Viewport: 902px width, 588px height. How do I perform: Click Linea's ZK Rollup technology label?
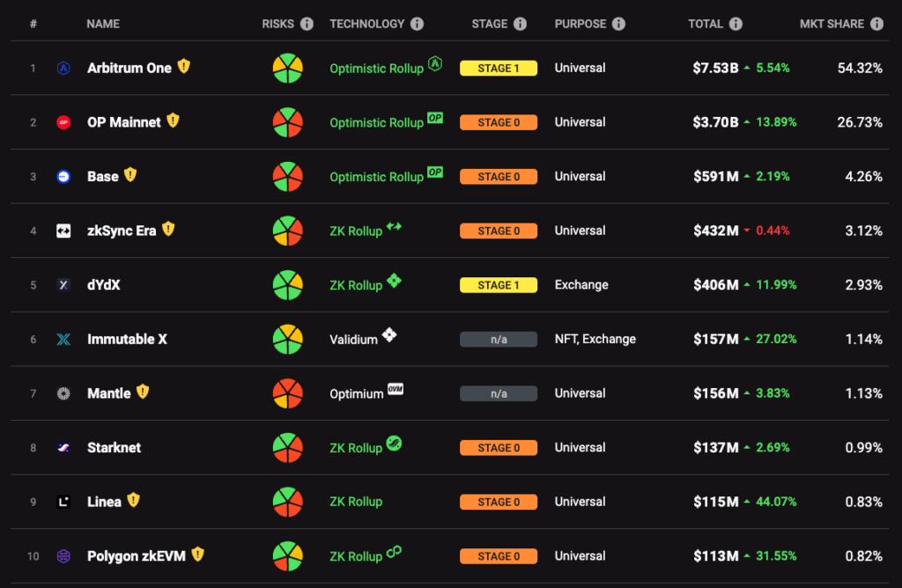(x=356, y=502)
